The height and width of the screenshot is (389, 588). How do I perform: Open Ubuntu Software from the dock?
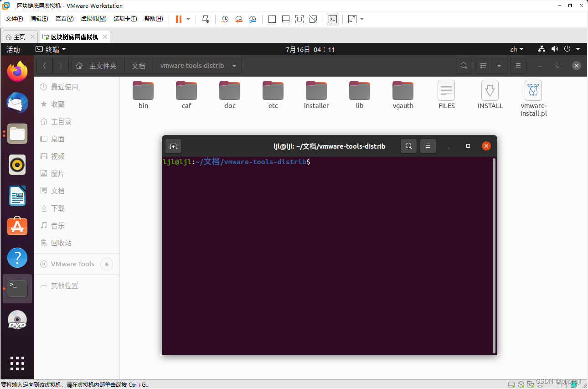click(17, 227)
